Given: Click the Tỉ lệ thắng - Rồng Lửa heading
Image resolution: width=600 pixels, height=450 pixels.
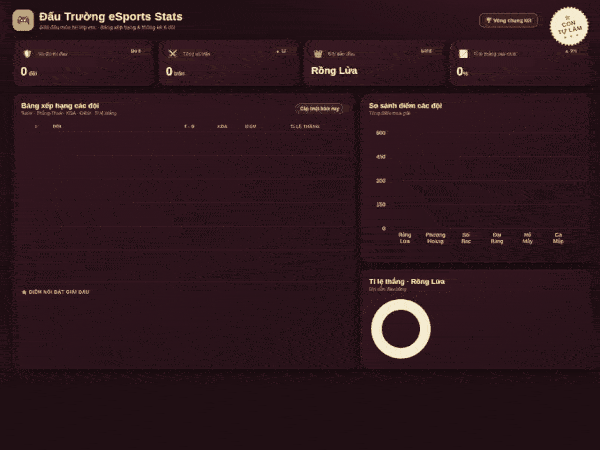Looking at the screenshot, I should [x=407, y=282].
